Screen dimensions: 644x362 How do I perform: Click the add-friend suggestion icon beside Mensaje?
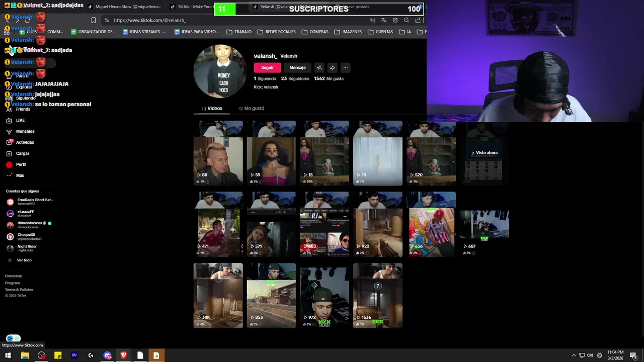(319, 67)
